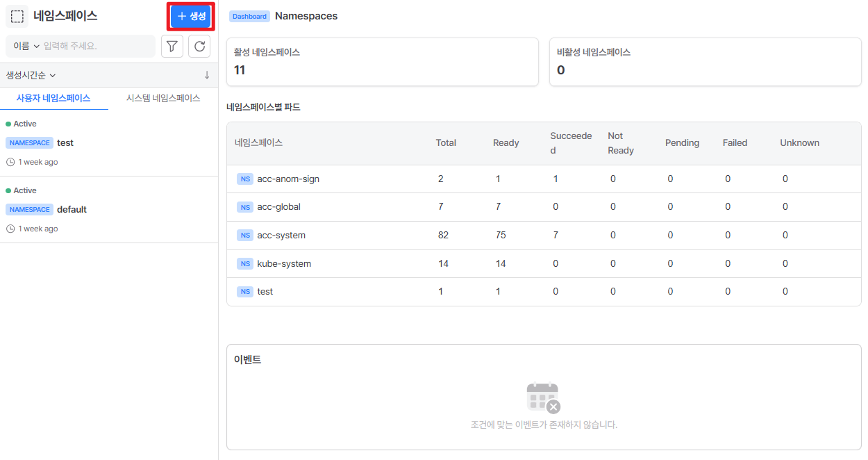Click the Unknown column header

coord(799,143)
